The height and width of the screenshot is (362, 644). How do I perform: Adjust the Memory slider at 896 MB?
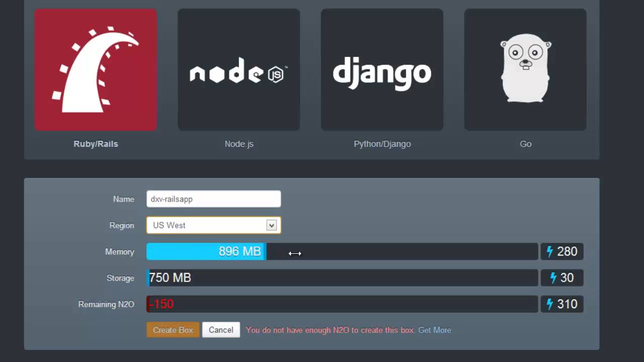point(342,251)
